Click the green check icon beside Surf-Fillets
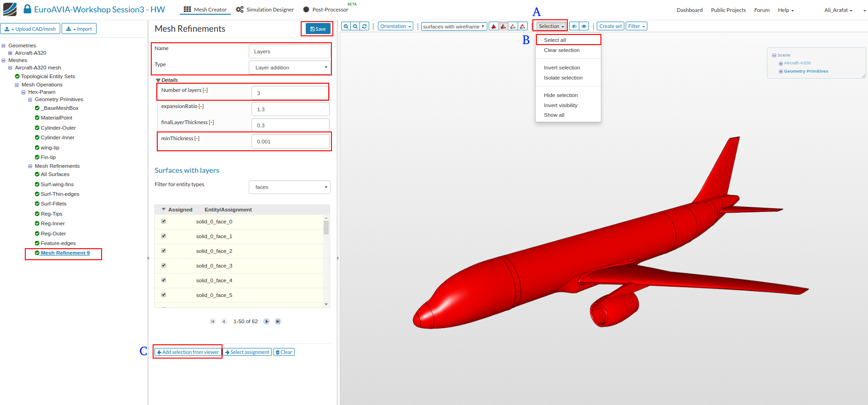The height and width of the screenshot is (405, 868). [37, 204]
